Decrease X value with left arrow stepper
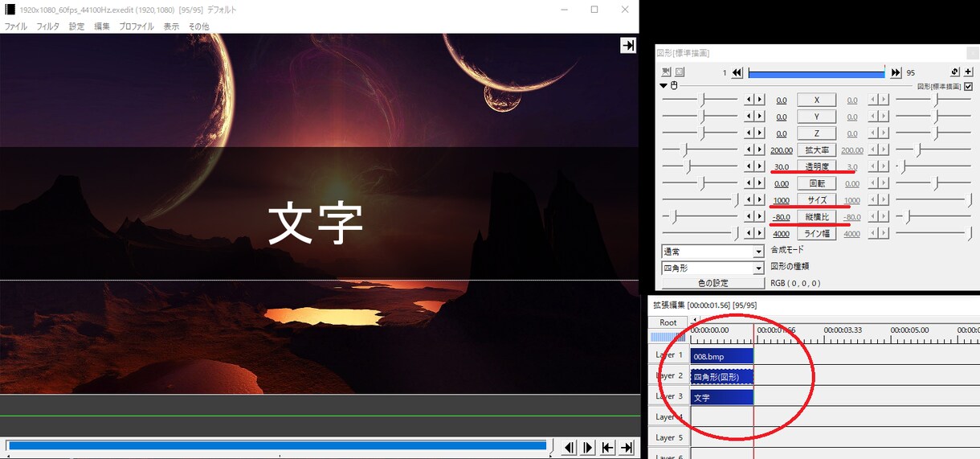The image size is (980, 459). pos(749,100)
